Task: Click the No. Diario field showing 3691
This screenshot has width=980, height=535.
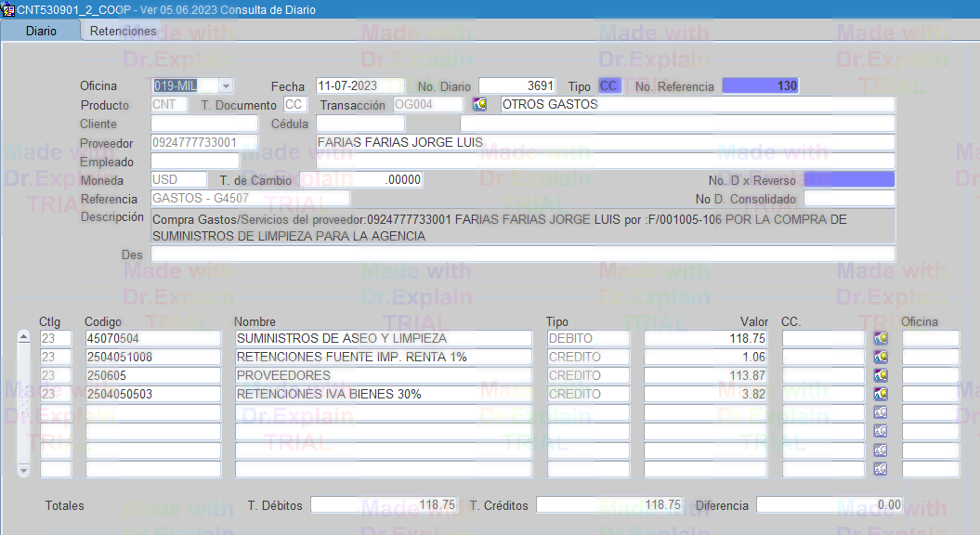Action: pyautogui.click(x=517, y=85)
